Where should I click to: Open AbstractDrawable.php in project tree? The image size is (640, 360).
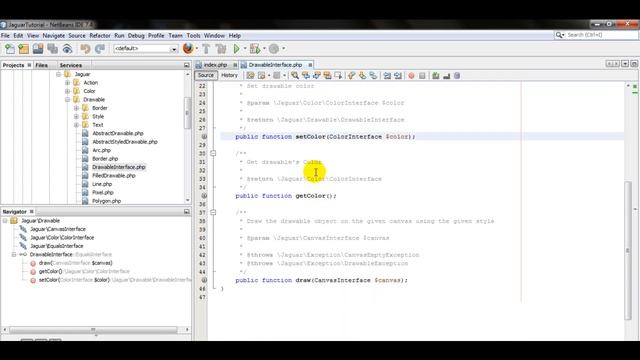tap(118, 133)
